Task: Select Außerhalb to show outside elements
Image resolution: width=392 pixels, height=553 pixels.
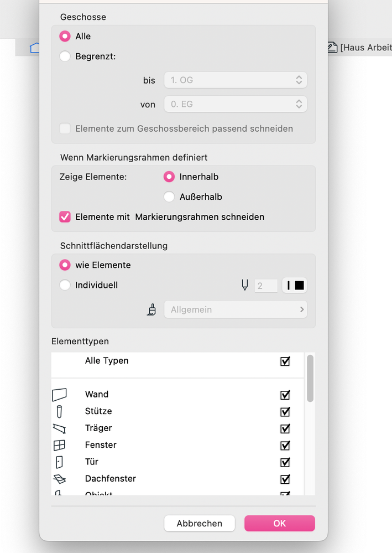Action: (169, 197)
